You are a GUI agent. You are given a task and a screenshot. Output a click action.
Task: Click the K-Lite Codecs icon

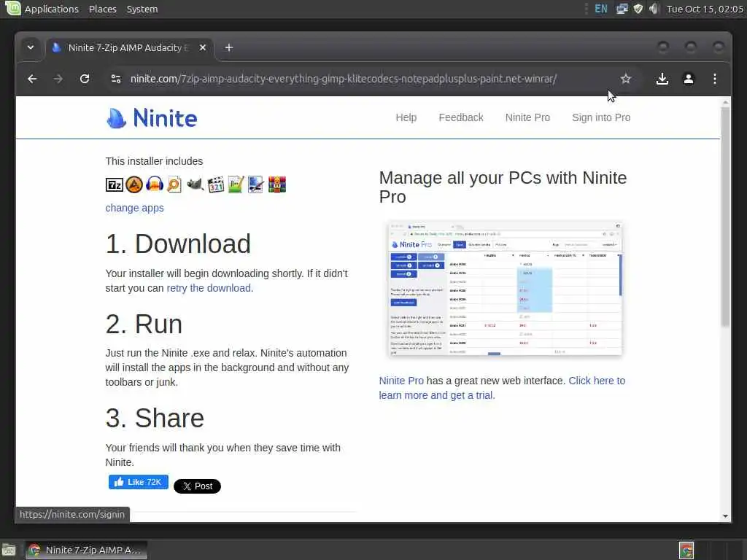(216, 184)
